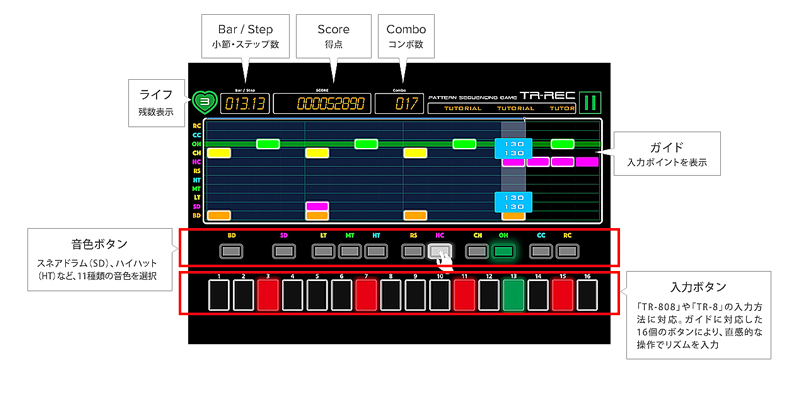800x407 pixels.
Task: Turn off red step button 3
Action: point(268,294)
